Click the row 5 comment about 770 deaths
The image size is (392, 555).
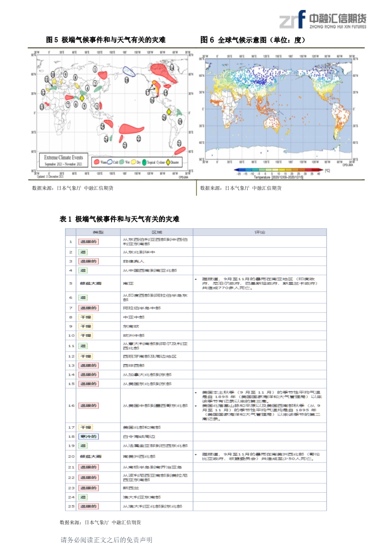coord(260,283)
